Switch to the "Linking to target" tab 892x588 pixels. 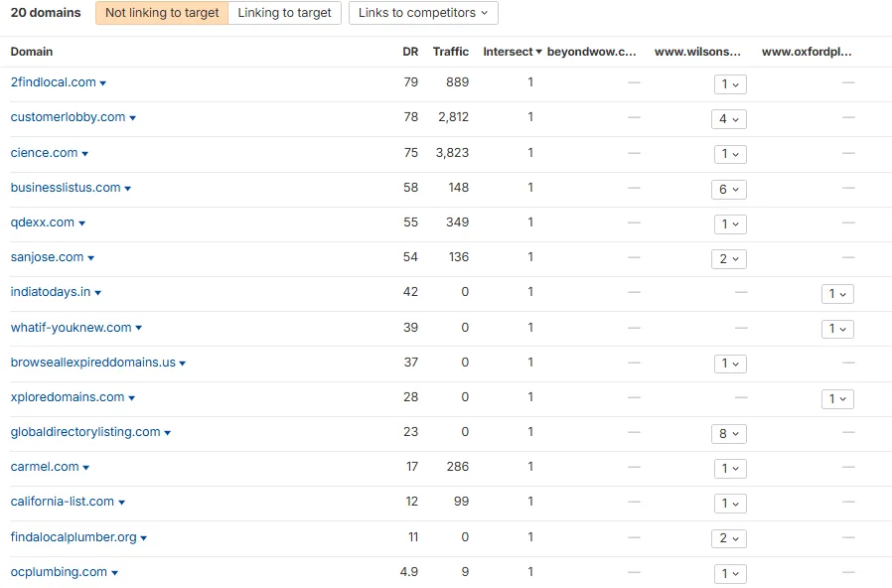pos(285,13)
